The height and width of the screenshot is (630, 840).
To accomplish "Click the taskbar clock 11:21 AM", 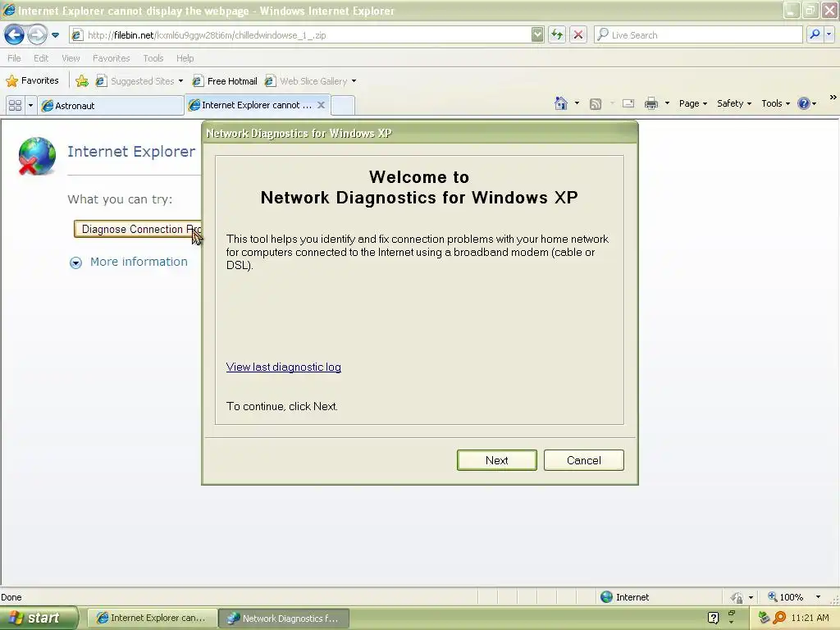I will coord(810,618).
